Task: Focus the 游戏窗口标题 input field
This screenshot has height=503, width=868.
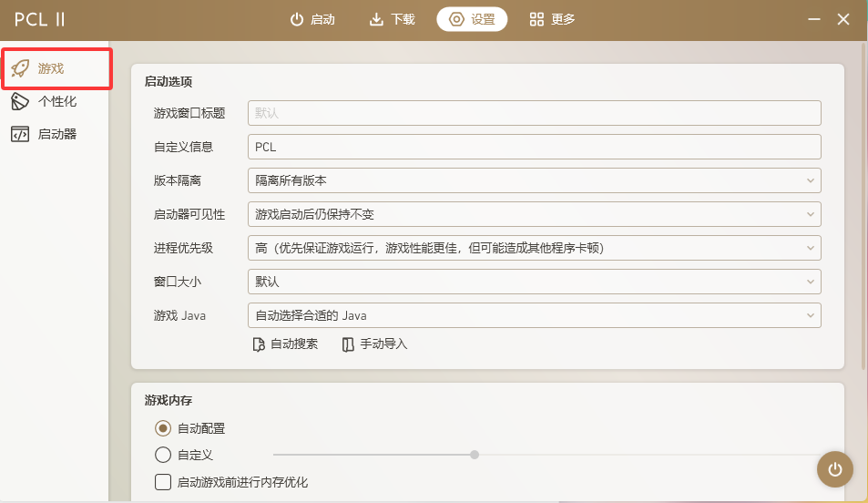Action: click(x=535, y=113)
